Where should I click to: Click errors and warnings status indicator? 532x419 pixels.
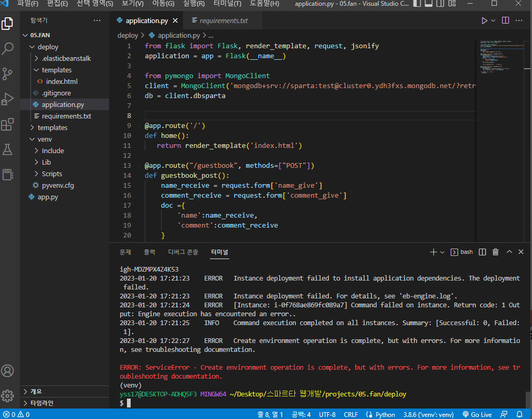pos(16,414)
